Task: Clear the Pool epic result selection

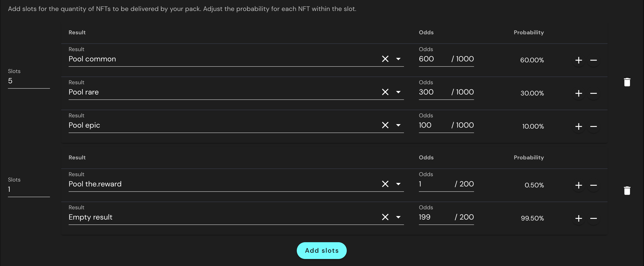Action: (x=385, y=125)
